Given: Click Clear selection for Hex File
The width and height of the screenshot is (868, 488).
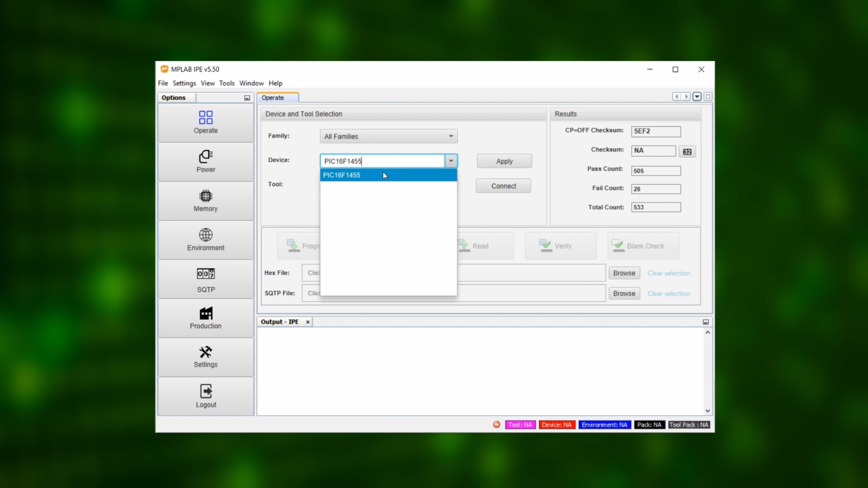Looking at the screenshot, I should click(x=669, y=273).
